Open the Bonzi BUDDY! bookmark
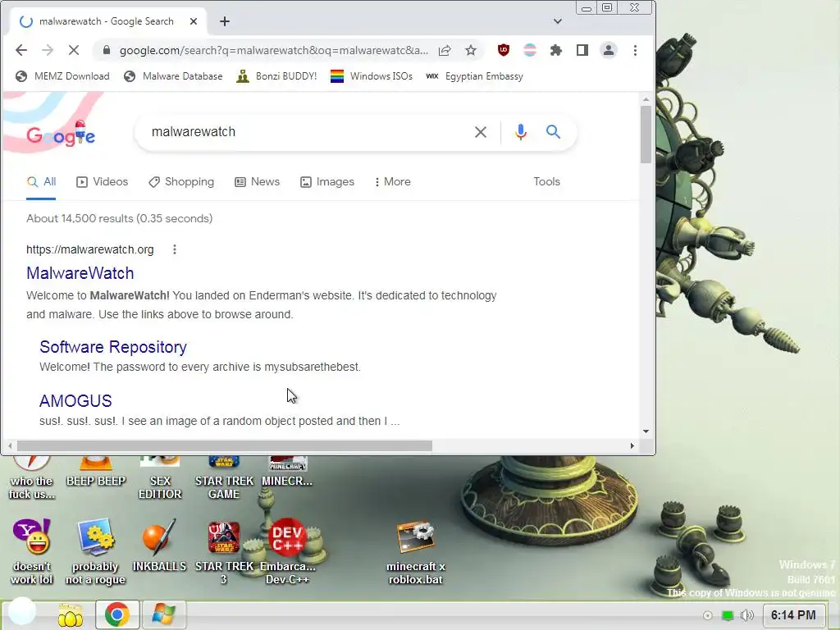This screenshot has height=630, width=840. click(276, 76)
